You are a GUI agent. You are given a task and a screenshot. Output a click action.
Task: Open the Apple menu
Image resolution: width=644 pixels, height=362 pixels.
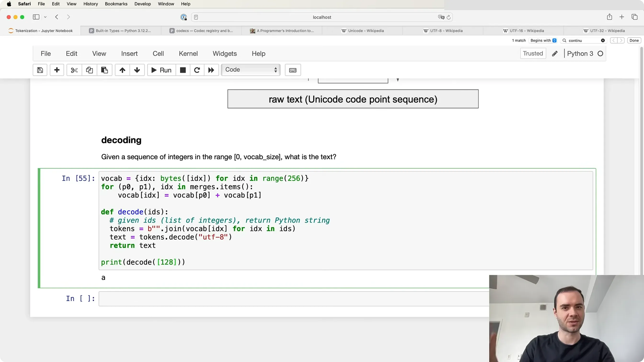9,4
